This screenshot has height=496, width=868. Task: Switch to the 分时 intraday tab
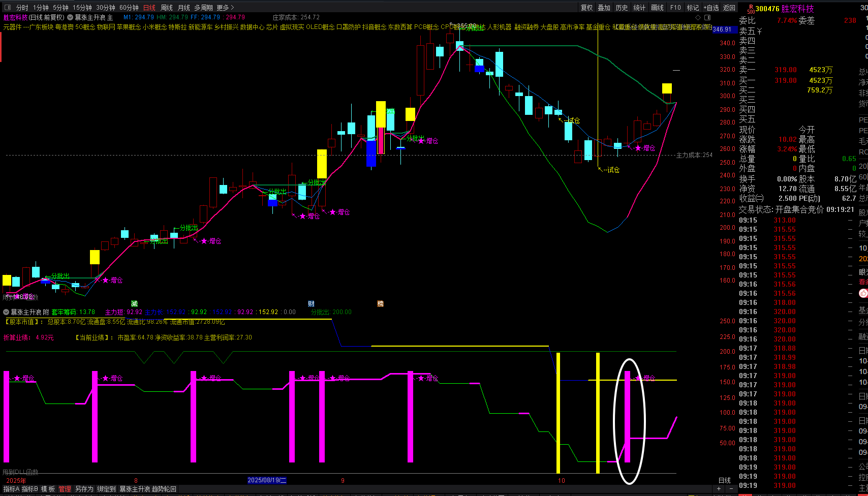pyautogui.click(x=22, y=8)
